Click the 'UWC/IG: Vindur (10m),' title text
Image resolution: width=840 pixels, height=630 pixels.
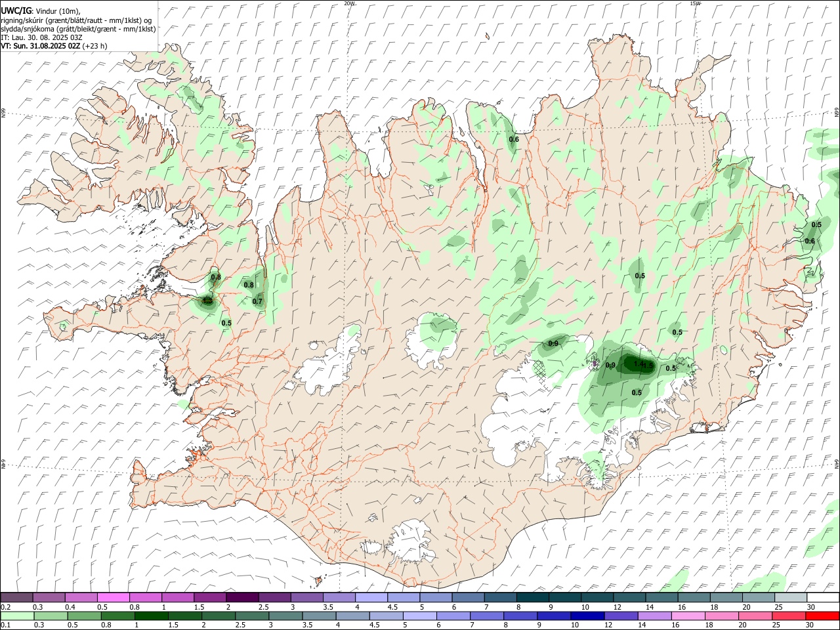point(41,10)
